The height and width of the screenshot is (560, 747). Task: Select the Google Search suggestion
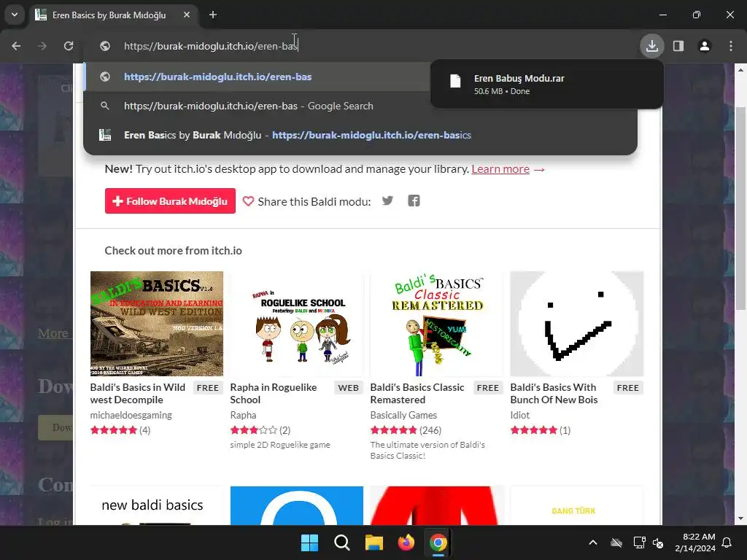tap(258, 106)
